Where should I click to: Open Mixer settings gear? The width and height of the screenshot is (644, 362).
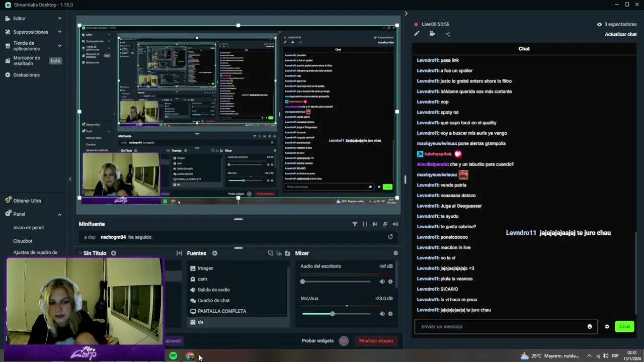tap(395, 253)
